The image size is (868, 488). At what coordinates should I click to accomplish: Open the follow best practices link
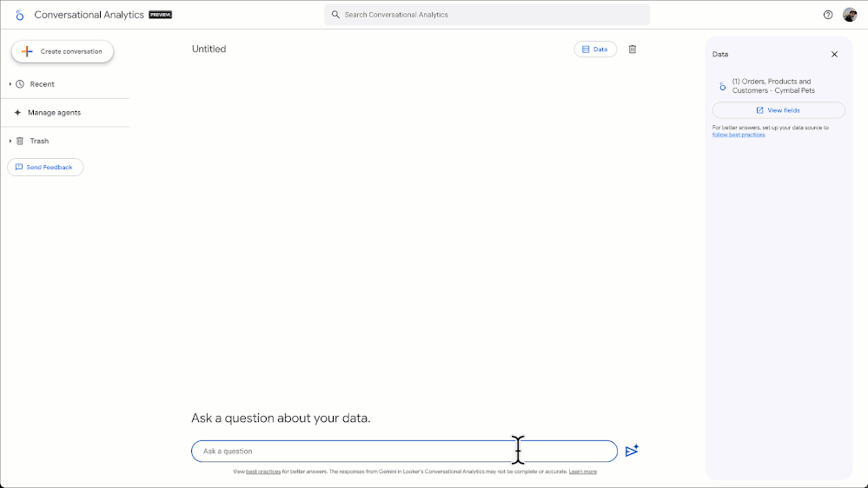click(739, 135)
